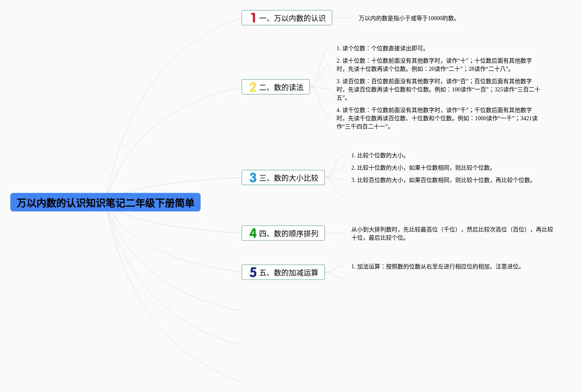Click the yellow number 2 priority icon

coord(253,87)
